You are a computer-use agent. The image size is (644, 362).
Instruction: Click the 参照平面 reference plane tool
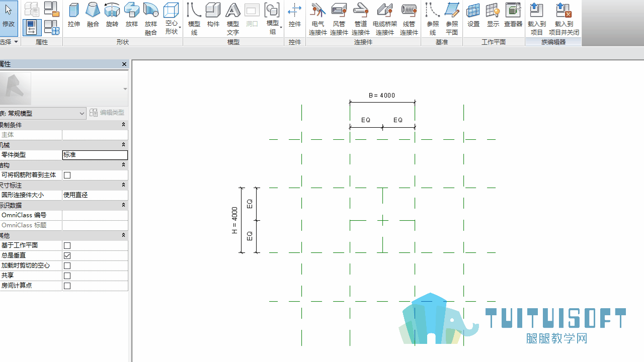coord(452,19)
